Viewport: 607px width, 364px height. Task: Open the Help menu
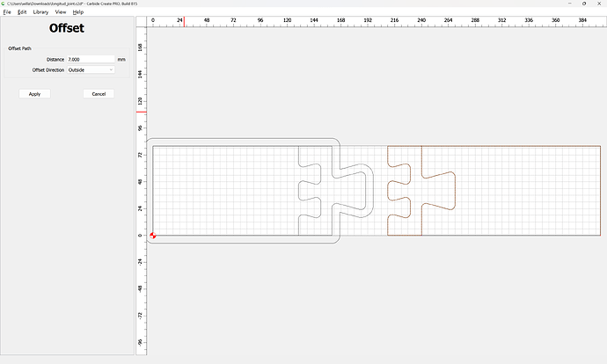click(x=77, y=12)
